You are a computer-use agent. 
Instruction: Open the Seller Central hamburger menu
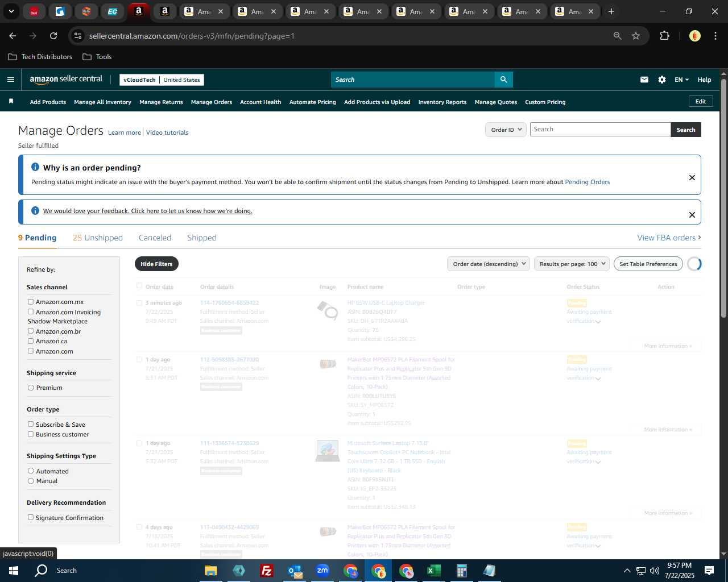click(x=11, y=80)
